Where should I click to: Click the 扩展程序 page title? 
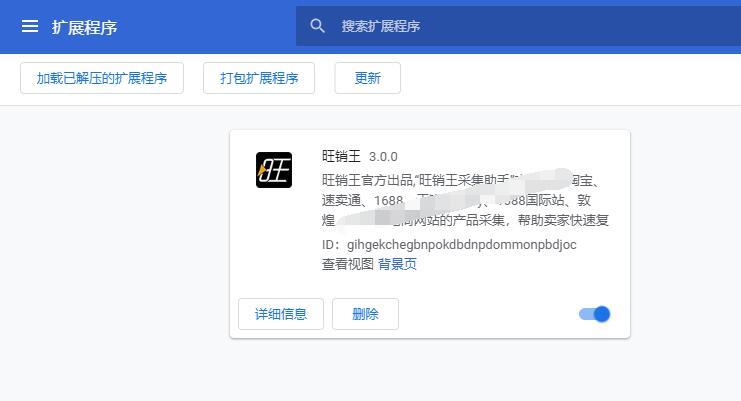(85, 27)
